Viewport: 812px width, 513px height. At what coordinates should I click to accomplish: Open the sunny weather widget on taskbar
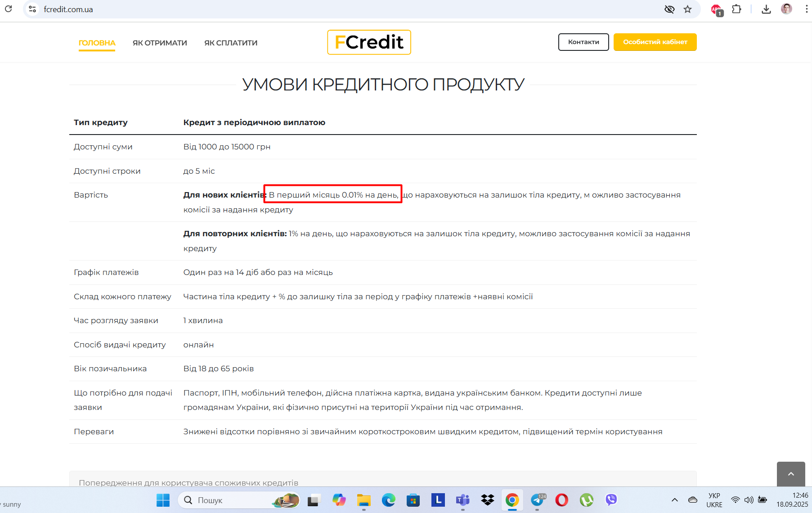tap(11, 504)
